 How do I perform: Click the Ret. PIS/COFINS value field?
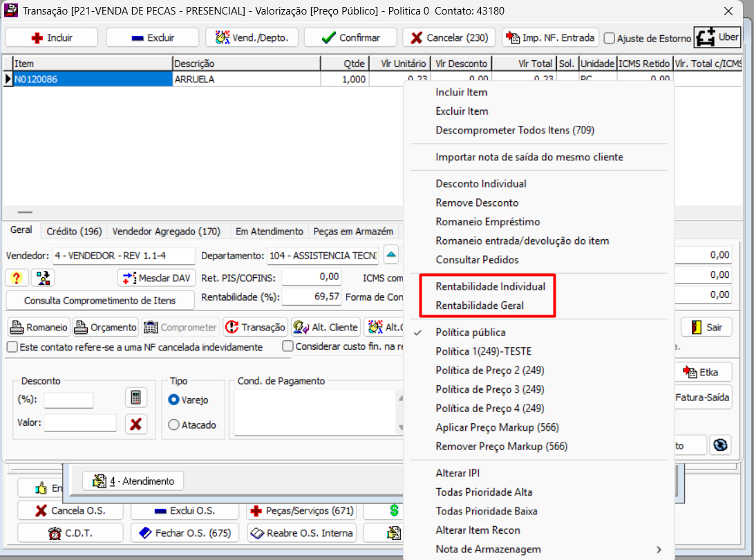click(x=312, y=277)
